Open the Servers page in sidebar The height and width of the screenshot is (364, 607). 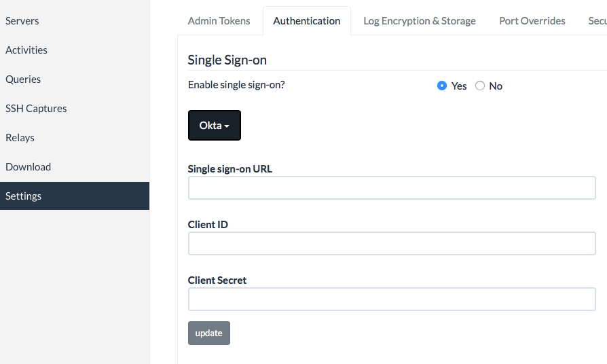22,21
